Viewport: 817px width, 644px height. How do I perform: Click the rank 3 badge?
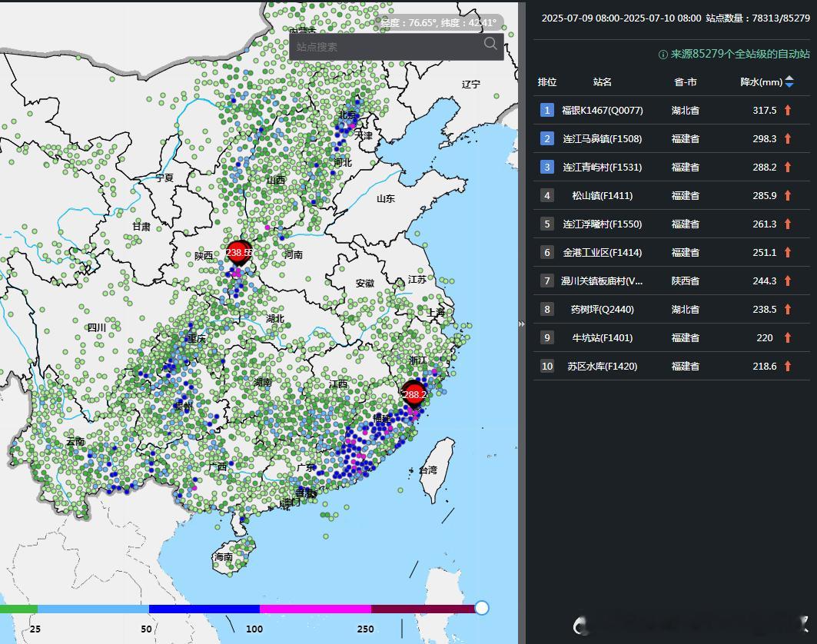pyautogui.click(x=547, y=168)
